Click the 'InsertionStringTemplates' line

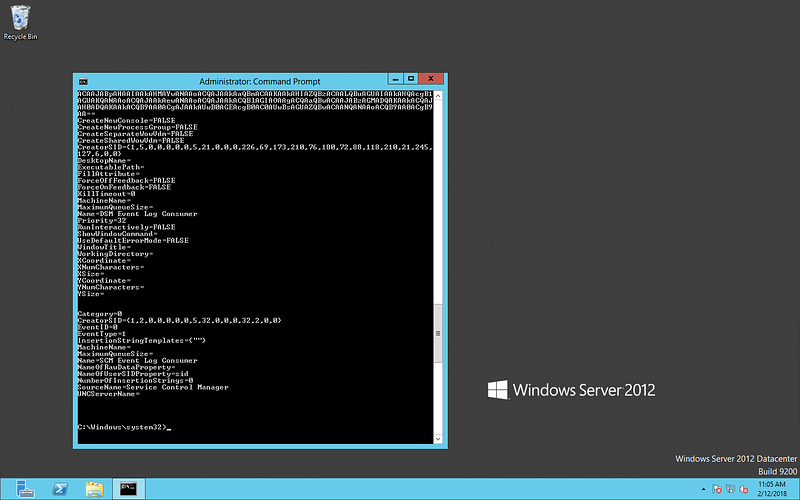pos(141,340)
